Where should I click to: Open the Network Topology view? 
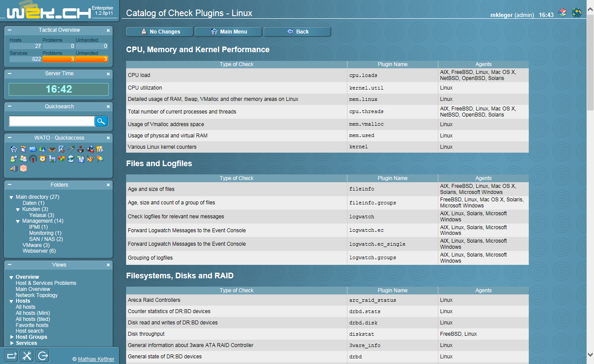coord(37,295)
